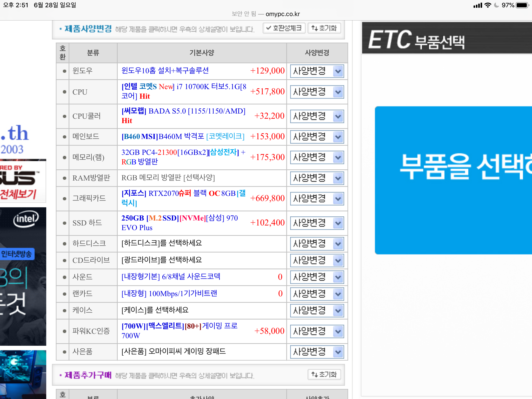Click 오마이피씨 게이밍 장패드 gift text

tap(174, 351)
